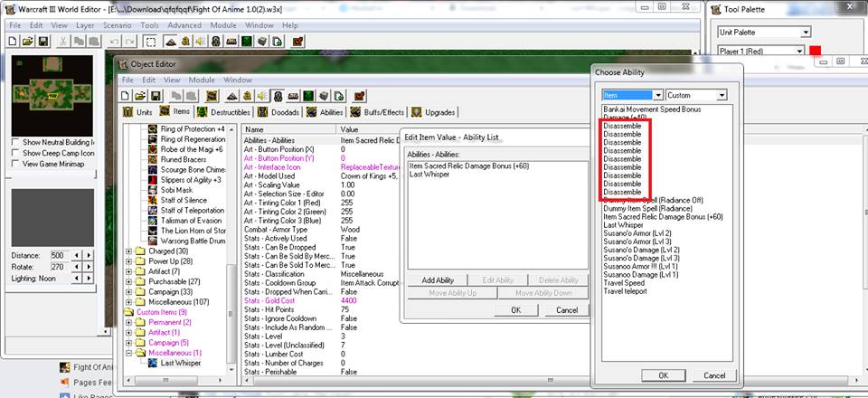Open Advanced menu in World Editor
868x398 pixels.
pos(184,25)
